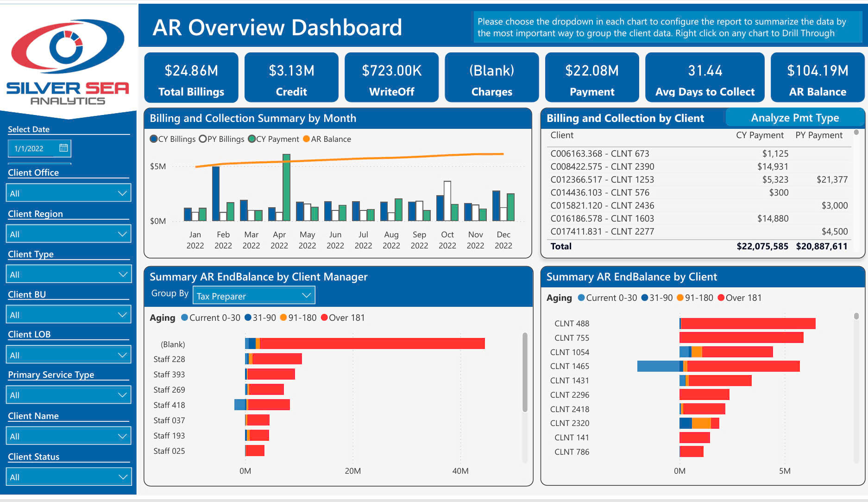Image resolution: width=868 pixels, height=502 pixels.
Task: Select the CLNT 1465 bar in the client chart
Action: pos(718,366)
